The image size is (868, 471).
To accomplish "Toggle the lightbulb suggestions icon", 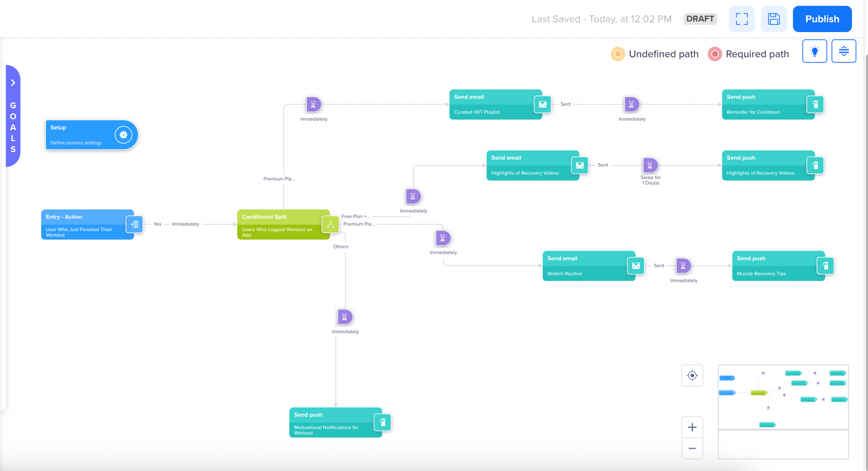I will click(x=815, y=51).
